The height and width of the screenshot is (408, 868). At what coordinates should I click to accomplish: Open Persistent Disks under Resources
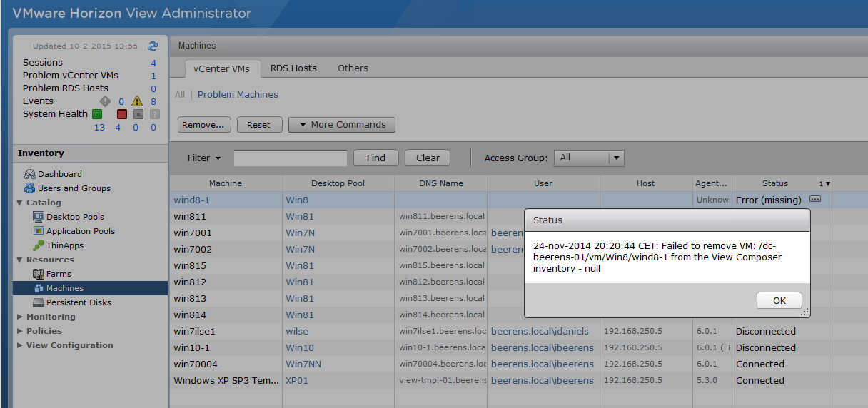[79, 302]
